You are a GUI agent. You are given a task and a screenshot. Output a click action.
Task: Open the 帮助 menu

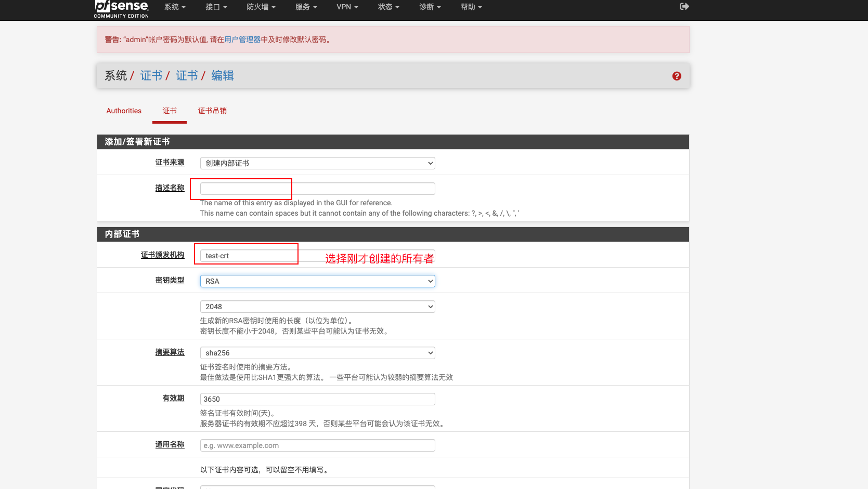pyautogui.click(x=471, y=7)
